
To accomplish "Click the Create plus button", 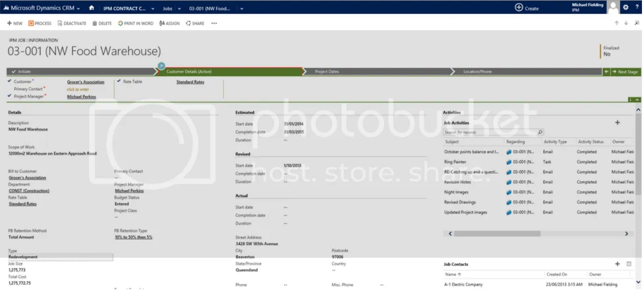I will click(527, 8).
